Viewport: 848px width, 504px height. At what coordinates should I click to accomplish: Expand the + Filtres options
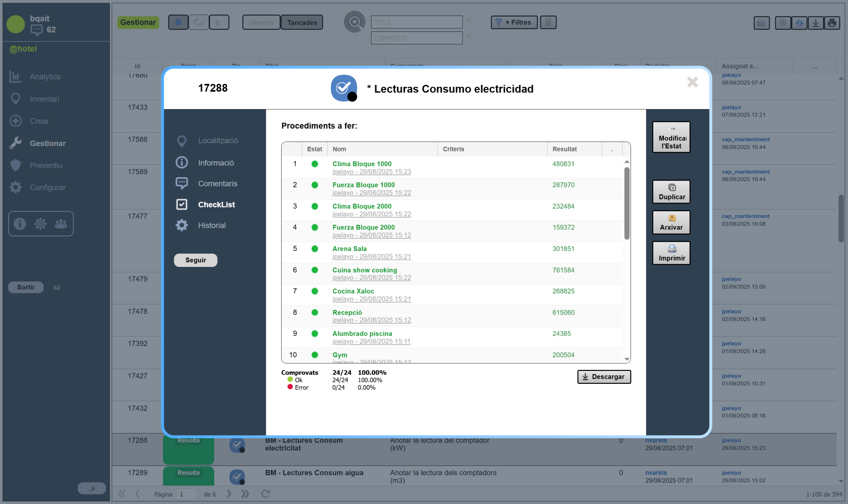(514, 23)
